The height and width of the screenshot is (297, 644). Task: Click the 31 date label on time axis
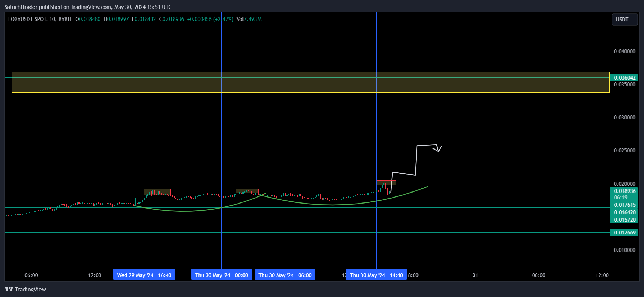(x=475, y=275)
